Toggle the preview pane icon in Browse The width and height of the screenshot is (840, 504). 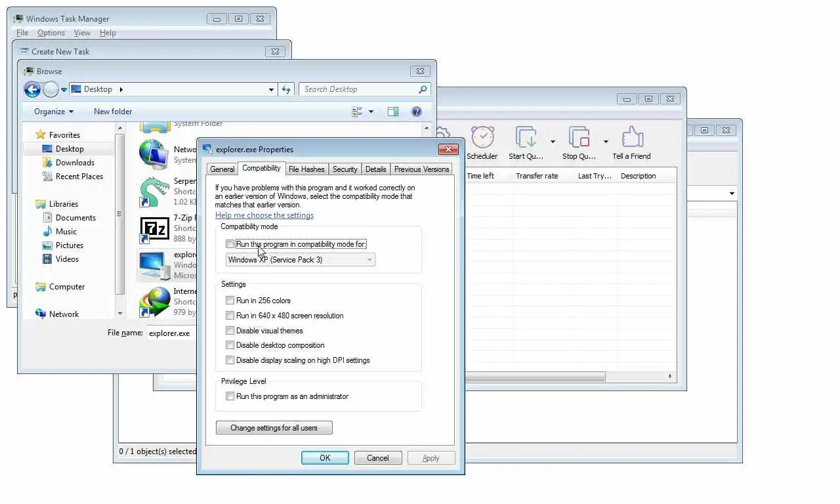pos(393,112)
